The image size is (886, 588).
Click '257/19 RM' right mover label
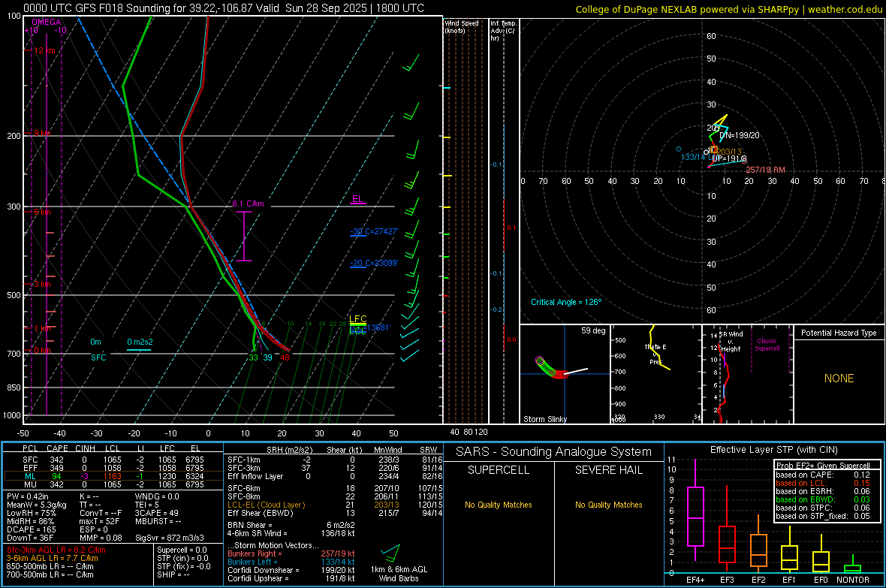tap(765, 170)
